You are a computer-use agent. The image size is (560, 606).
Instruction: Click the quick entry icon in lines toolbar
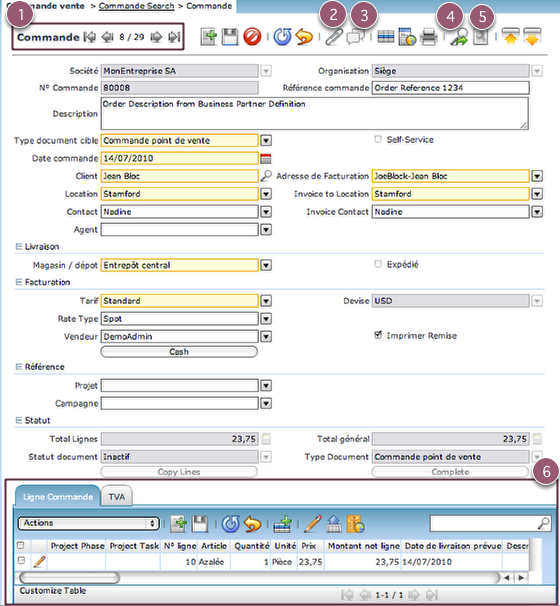pos(283,524)
